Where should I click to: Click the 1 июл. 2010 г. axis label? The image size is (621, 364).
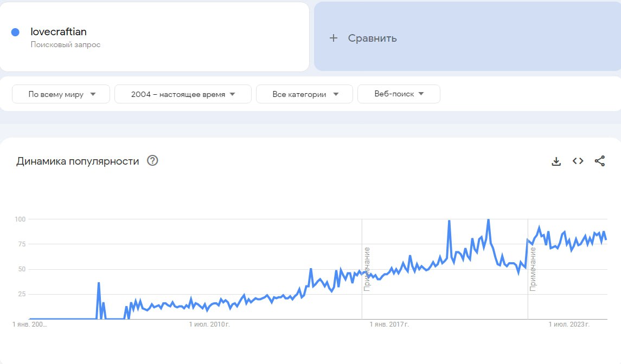(209, 324)
